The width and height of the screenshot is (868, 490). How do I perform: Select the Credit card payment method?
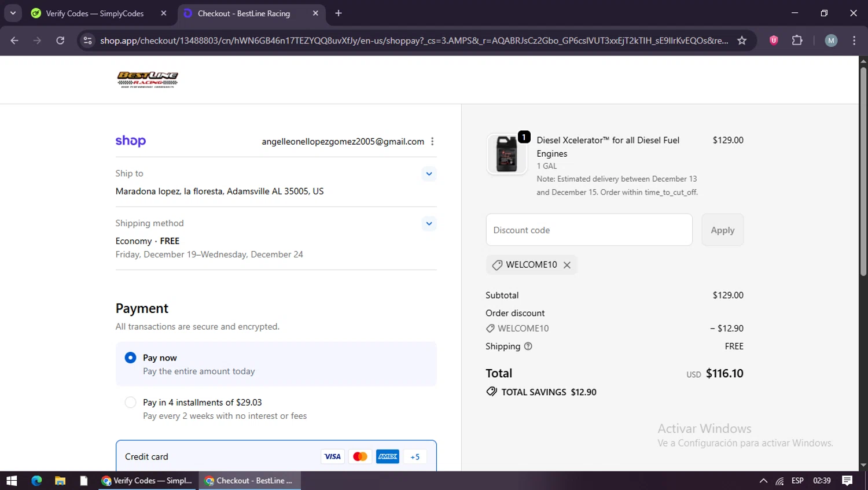[x=276, y=456]
